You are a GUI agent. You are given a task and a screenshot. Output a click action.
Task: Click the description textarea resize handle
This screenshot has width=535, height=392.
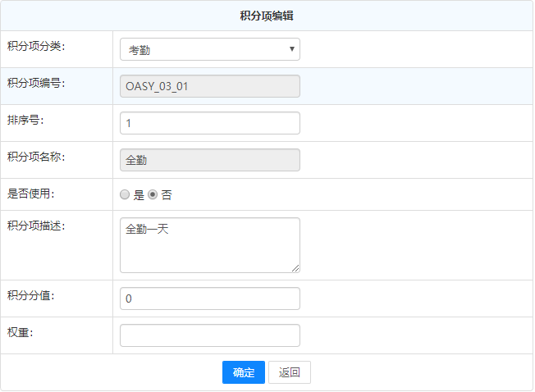(295, 267)
